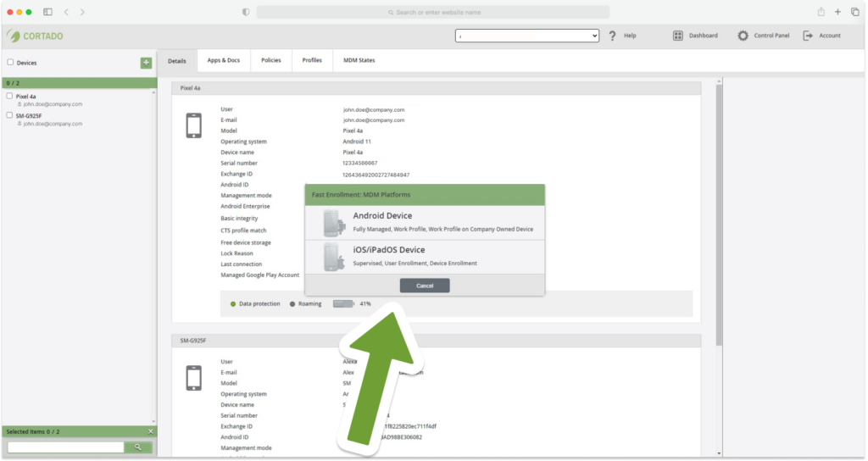868x461 pixels.
Task: Click the green add device plus icon
Action: point(146,63)
